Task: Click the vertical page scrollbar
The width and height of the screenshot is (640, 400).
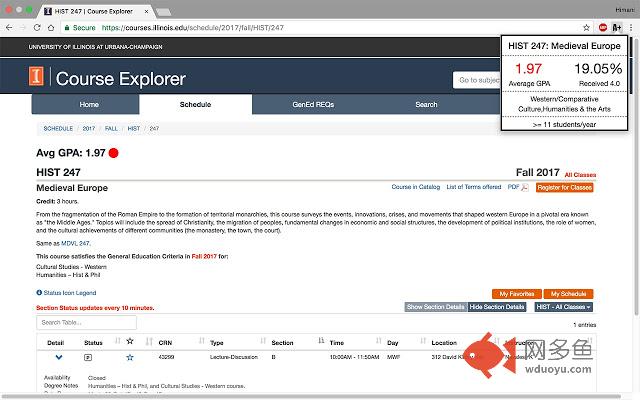Action: tap(636, 176)
